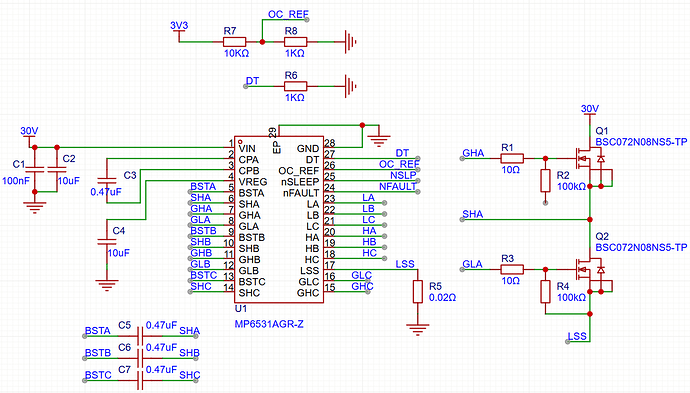The height and width of the screenshot is (393, 690).
Task: Select the R6 resistor symbol
Action: (x=295, y=86)
